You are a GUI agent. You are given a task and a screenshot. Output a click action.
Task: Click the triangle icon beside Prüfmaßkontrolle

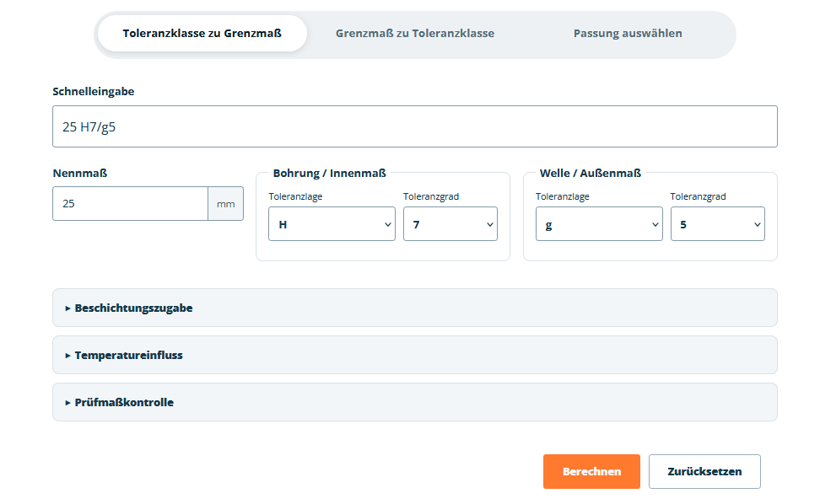point(67,403)
